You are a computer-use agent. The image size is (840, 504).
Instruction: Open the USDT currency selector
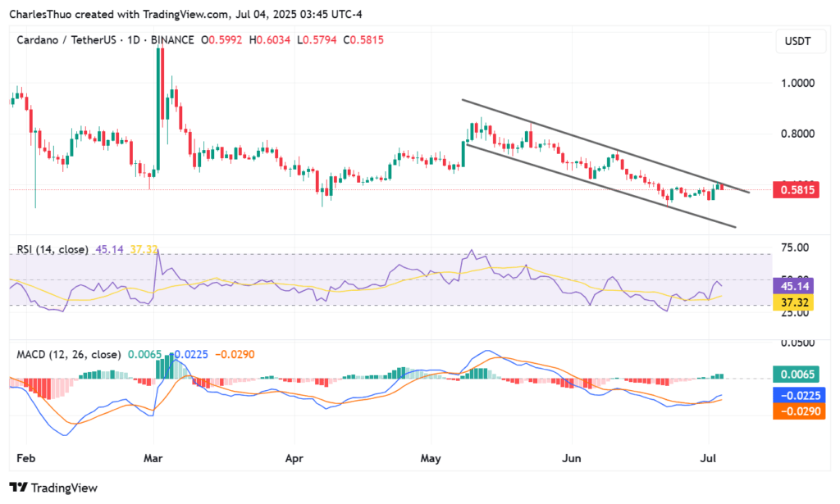(800, 41)
